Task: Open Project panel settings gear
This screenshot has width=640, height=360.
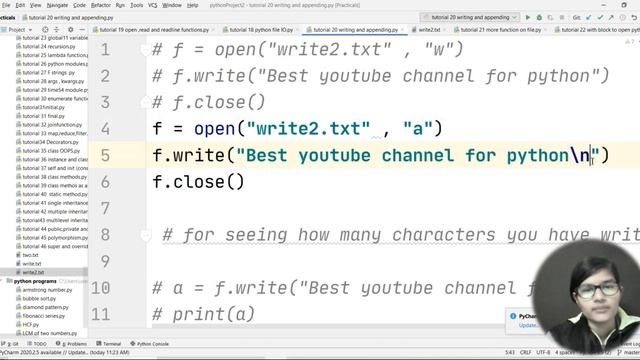Action: pos(70,30)
